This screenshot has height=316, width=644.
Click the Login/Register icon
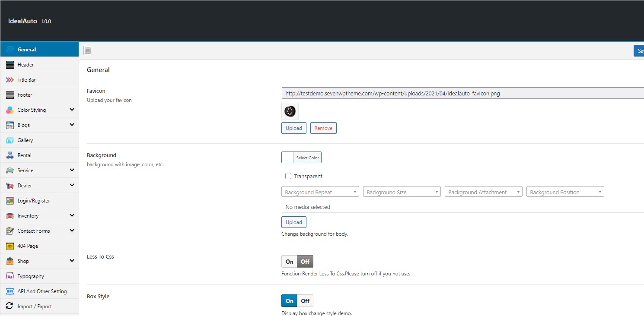pyautogui.click(x=10, y=201)
